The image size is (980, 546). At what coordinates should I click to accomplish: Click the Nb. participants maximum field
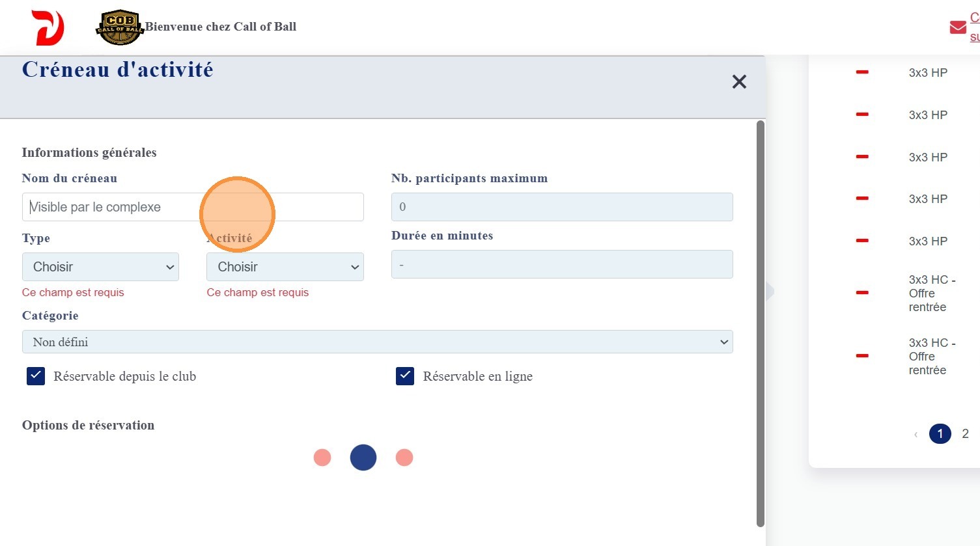coord(561,207)
